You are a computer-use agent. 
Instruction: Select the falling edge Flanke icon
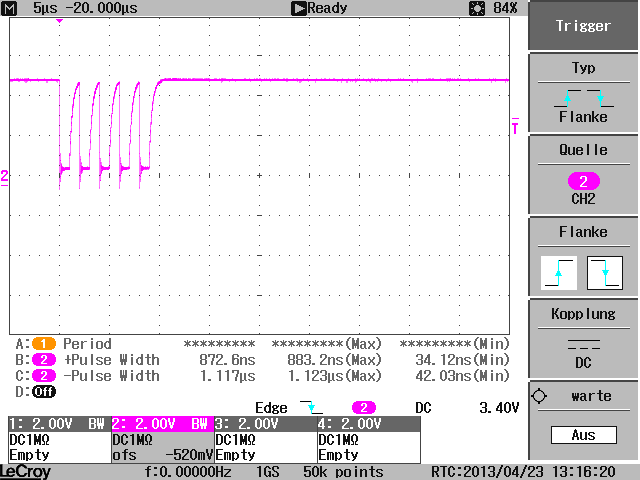coord(605,273)
